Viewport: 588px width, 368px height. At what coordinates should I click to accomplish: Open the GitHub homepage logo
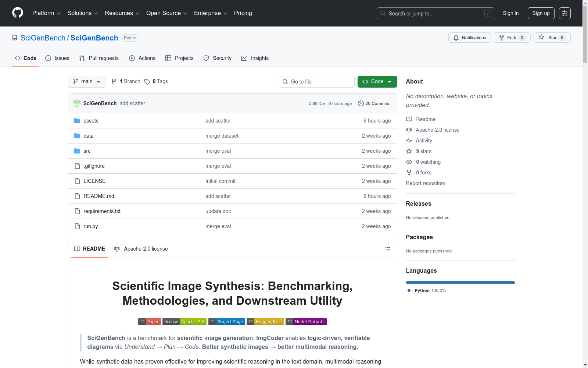point(18,13)
